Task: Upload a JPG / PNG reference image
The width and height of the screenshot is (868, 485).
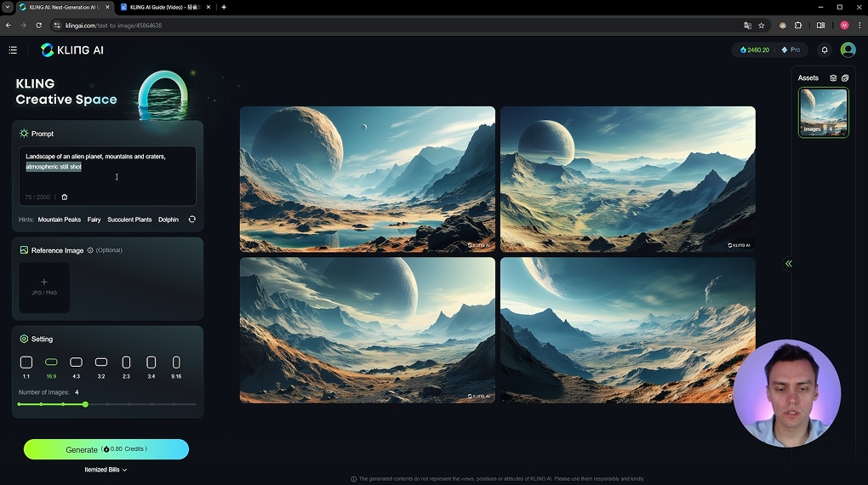Action: click(44, 288)
